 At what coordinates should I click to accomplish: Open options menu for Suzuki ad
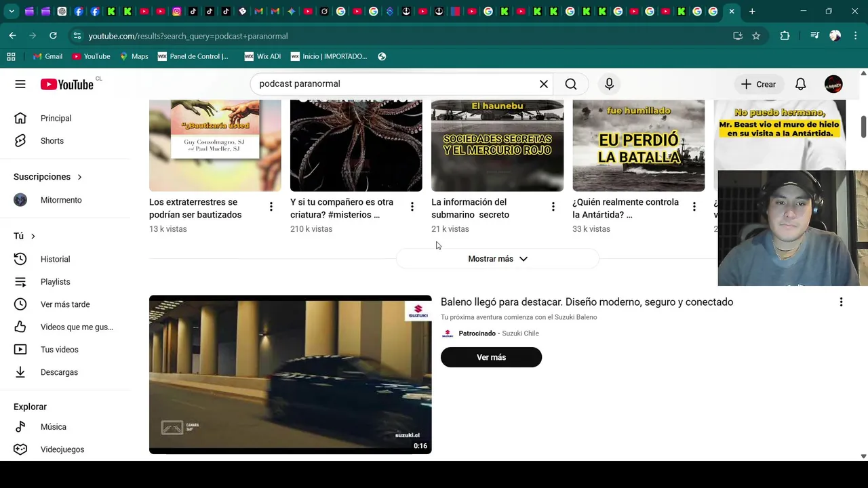click(x=841, y=302)
